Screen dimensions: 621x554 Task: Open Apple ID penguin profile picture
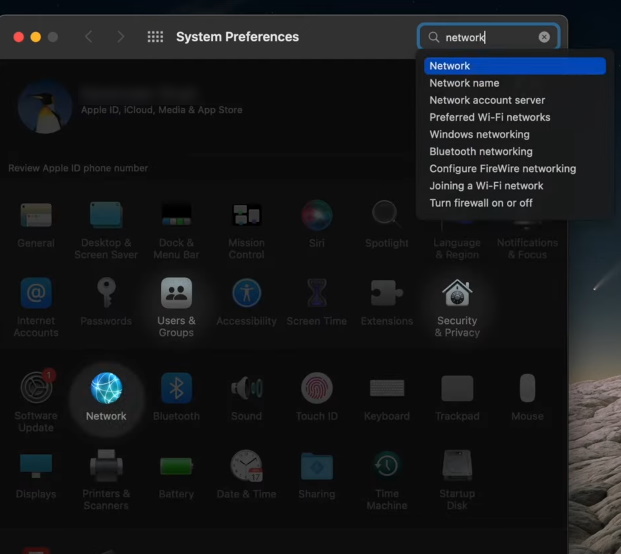coord(45,106)
